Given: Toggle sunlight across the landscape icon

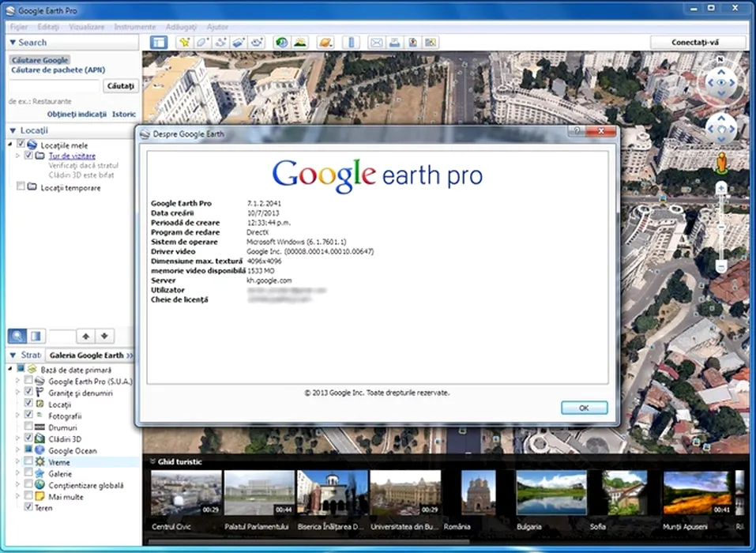Looking at the screenshot, I should [x=300, y=43].
